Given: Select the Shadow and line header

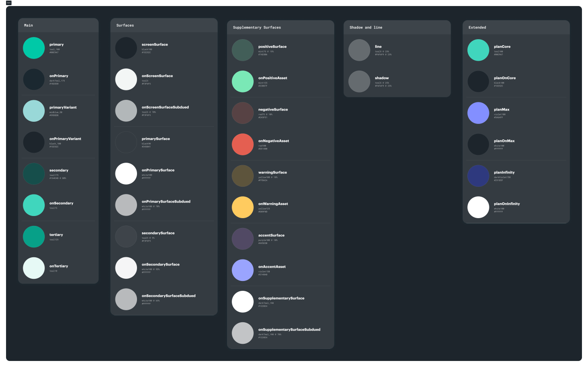Looking at the screenshot, I should [x=366, y=28].
